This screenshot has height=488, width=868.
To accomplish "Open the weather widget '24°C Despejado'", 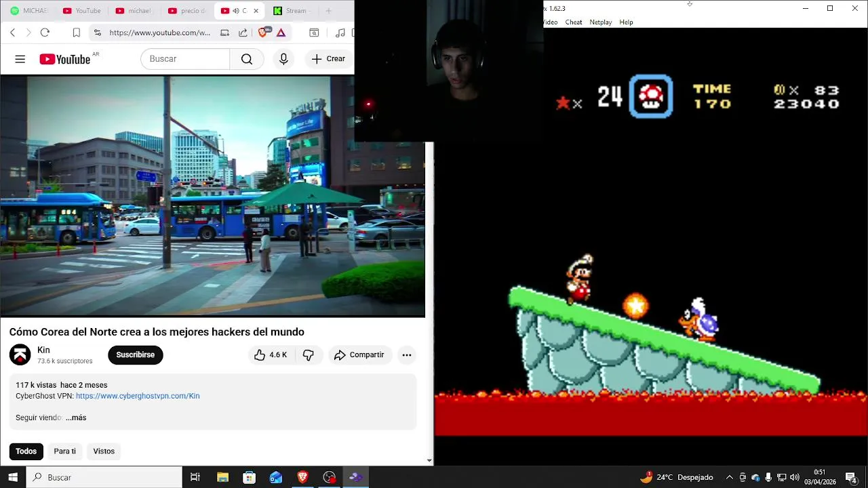I will click(677, 477).
